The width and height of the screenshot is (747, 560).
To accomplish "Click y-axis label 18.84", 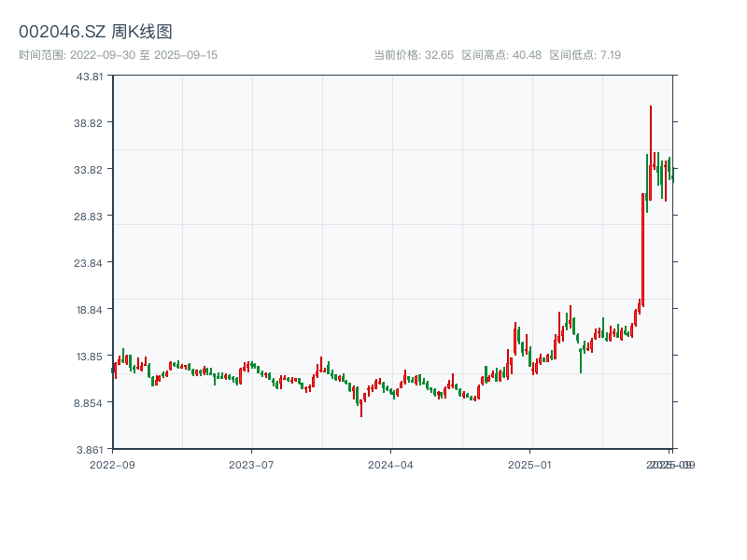I will [x=90, y=310].
